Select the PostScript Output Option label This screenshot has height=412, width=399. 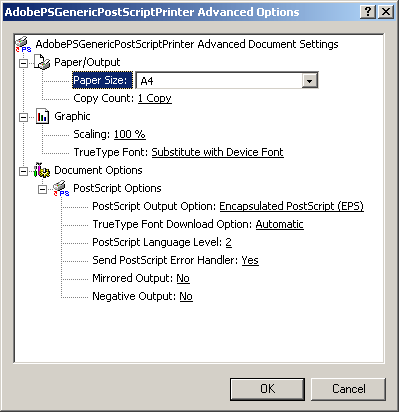click(x=154, y=206)
